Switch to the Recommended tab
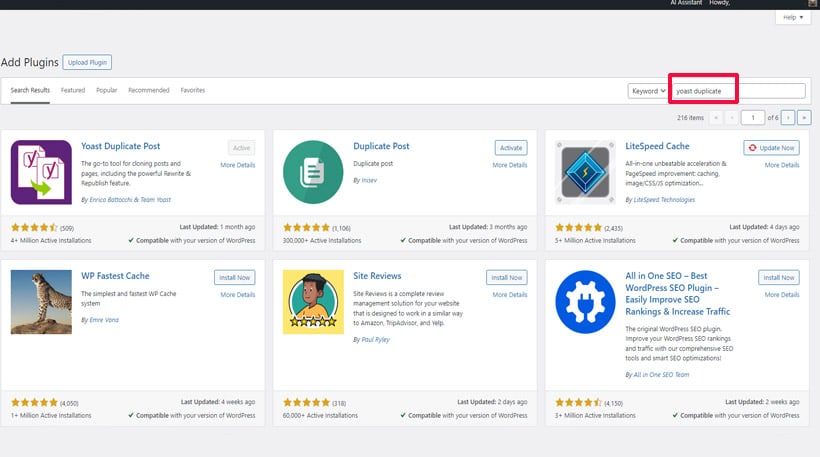This screenshot has width=820, height=457. 149,90
